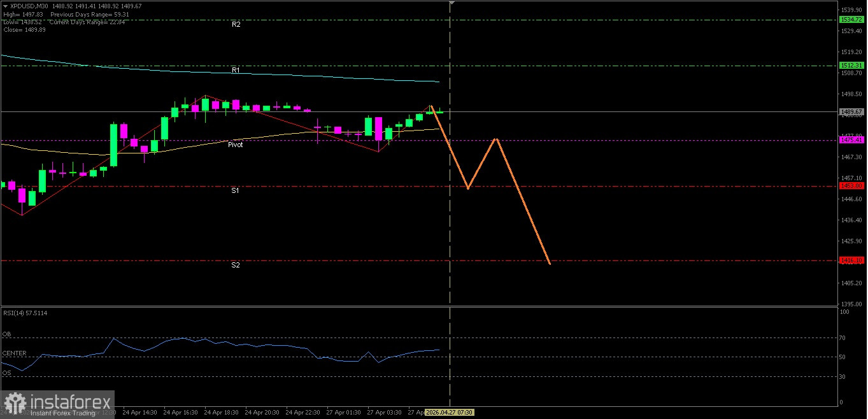The width and height of the screenshot is (868, 419).
Task: Click the green 1534.72 R2 price tag
Action: tap(851, 20)
